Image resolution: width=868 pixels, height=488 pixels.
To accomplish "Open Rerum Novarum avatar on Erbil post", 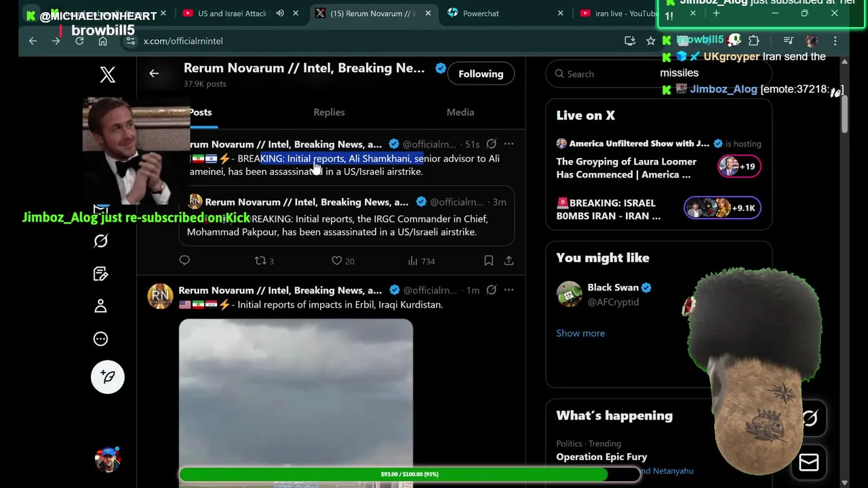I will [160, 296].
